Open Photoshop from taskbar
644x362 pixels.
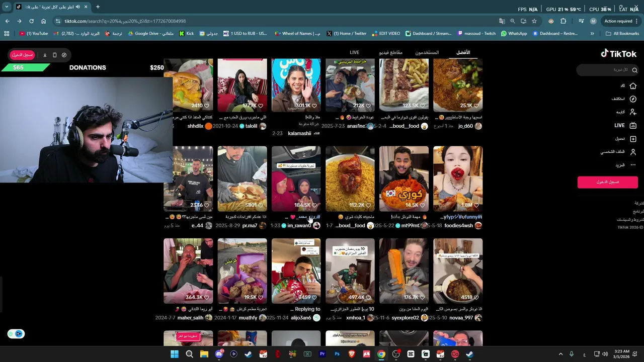click(x=337, y=354)
